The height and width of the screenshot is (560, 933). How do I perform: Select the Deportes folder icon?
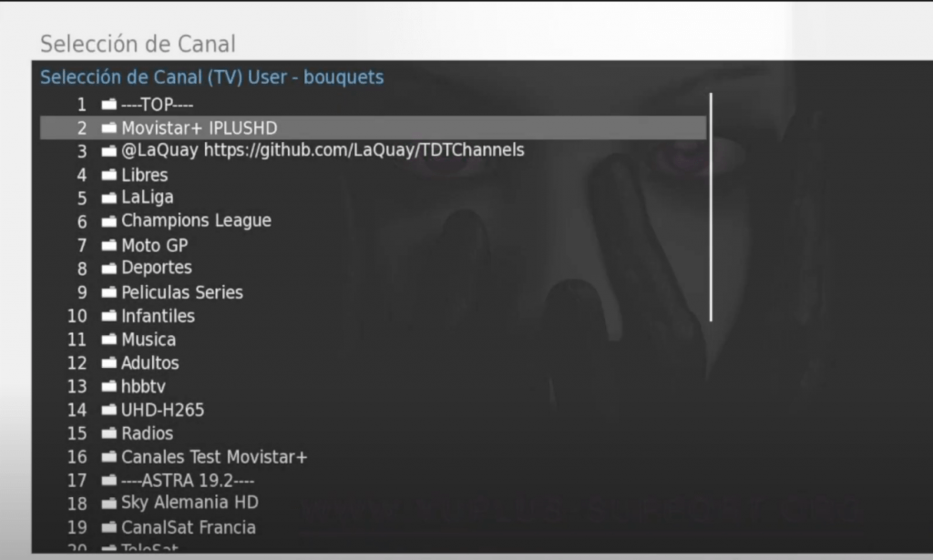click(109, 269)
